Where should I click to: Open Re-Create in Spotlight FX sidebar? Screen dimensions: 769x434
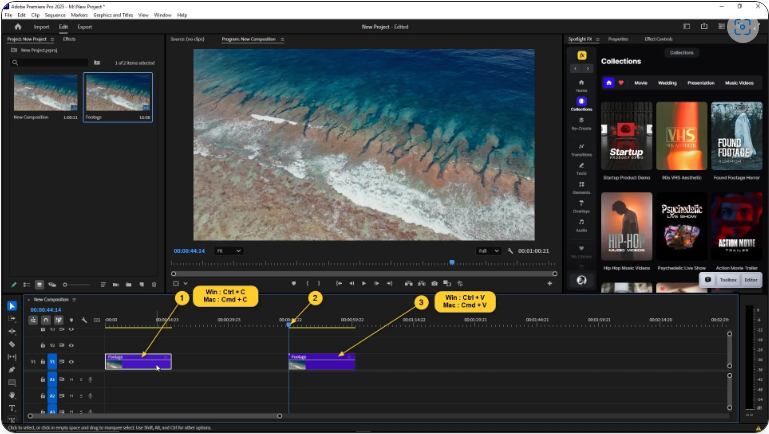click(x=582, y=123)
